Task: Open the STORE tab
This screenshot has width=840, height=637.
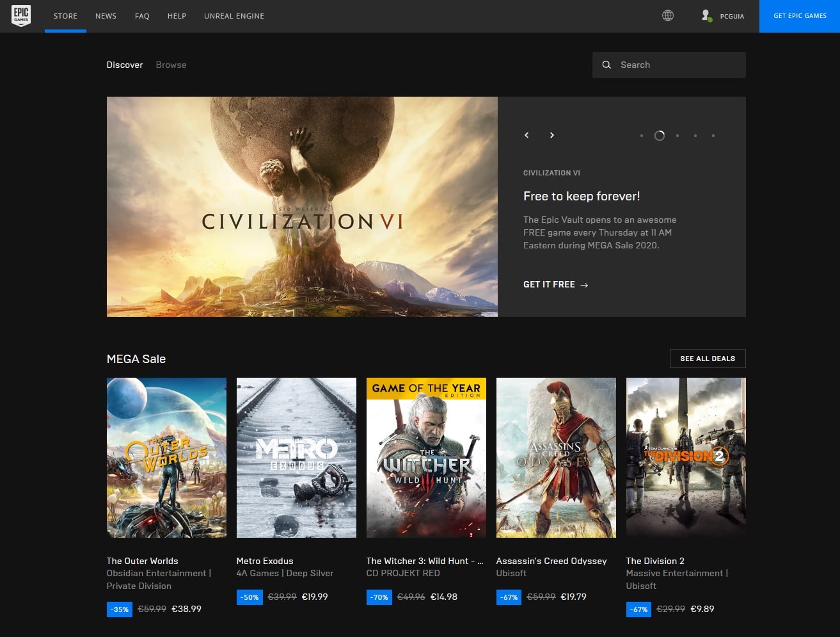Action: pyautogui.click(x=65, y=16)
